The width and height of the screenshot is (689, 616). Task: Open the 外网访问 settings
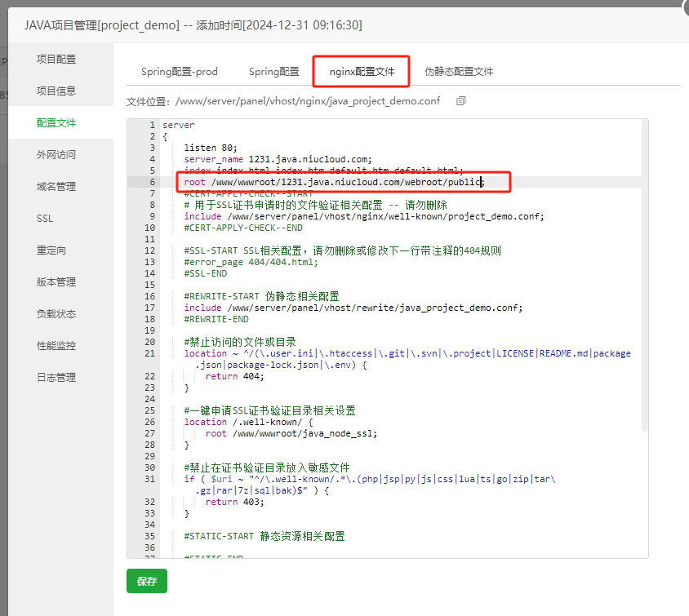point(56,154)
